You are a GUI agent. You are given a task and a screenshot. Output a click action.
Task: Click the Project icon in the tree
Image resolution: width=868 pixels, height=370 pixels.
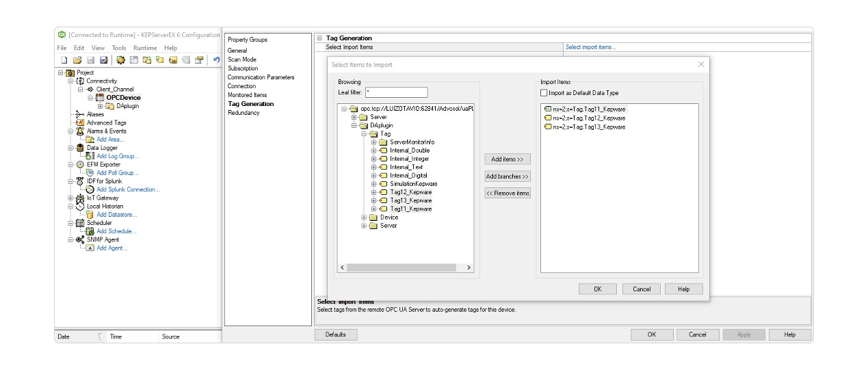[70, 72]
